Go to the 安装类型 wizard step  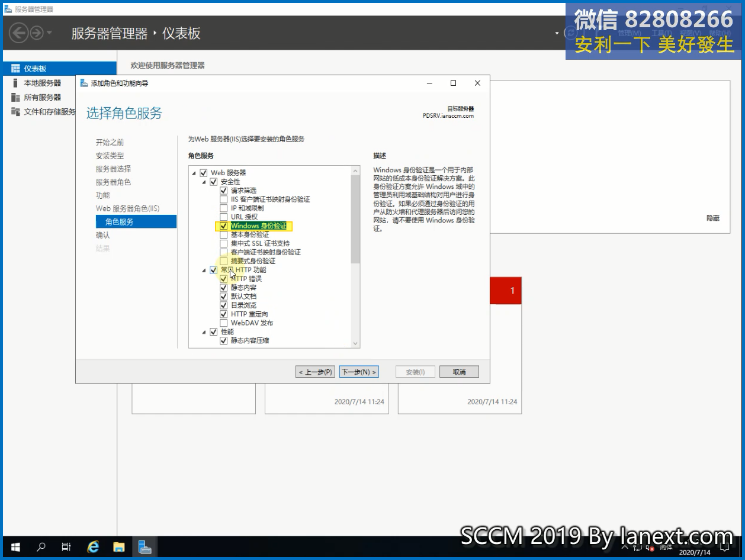click(110, 156)
